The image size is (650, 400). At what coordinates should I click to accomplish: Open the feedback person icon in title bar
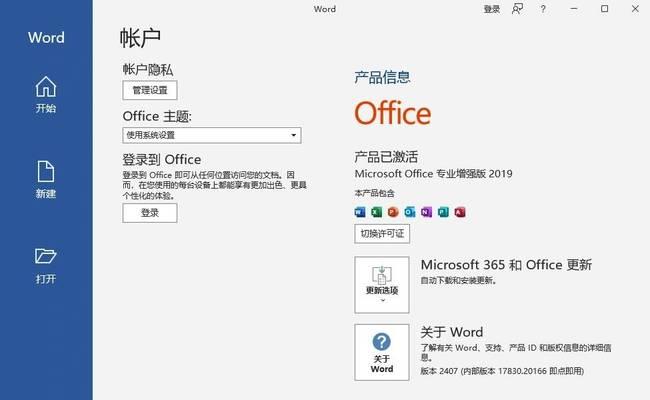pyautogui.click(x=517, y=9)
